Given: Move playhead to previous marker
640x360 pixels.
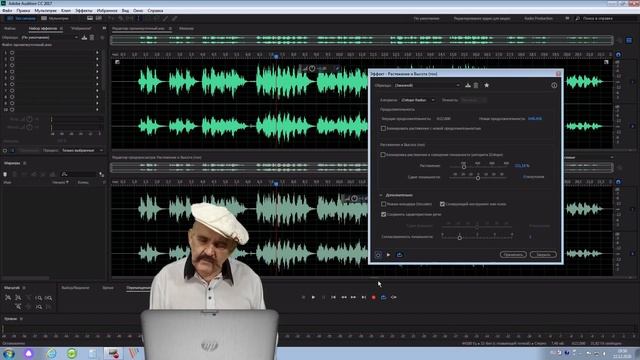Looking at the screenshot, I should pyautogui.click(x=333, y=297).
